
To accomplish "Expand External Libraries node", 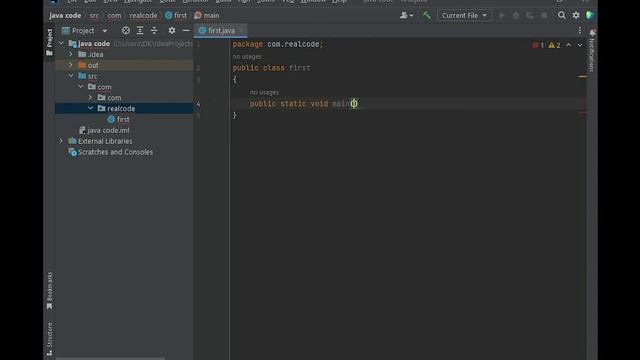I will pyautogui.click(x=61, y=141).
